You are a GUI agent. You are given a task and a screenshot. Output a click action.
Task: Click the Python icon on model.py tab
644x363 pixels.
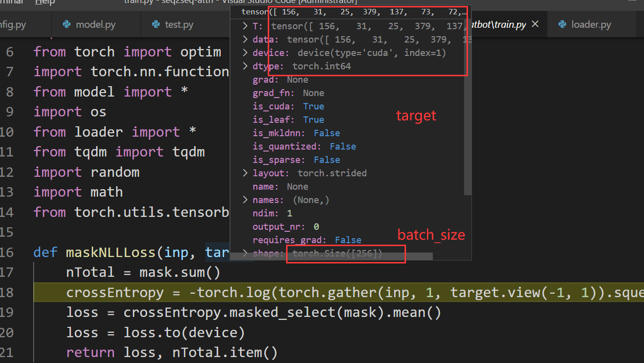(x=66, y=24)
